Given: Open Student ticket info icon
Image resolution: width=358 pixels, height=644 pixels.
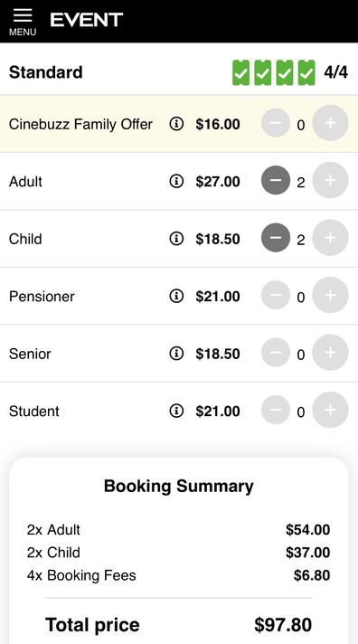Looking at the screenshot, I should [x=176, y=411].
